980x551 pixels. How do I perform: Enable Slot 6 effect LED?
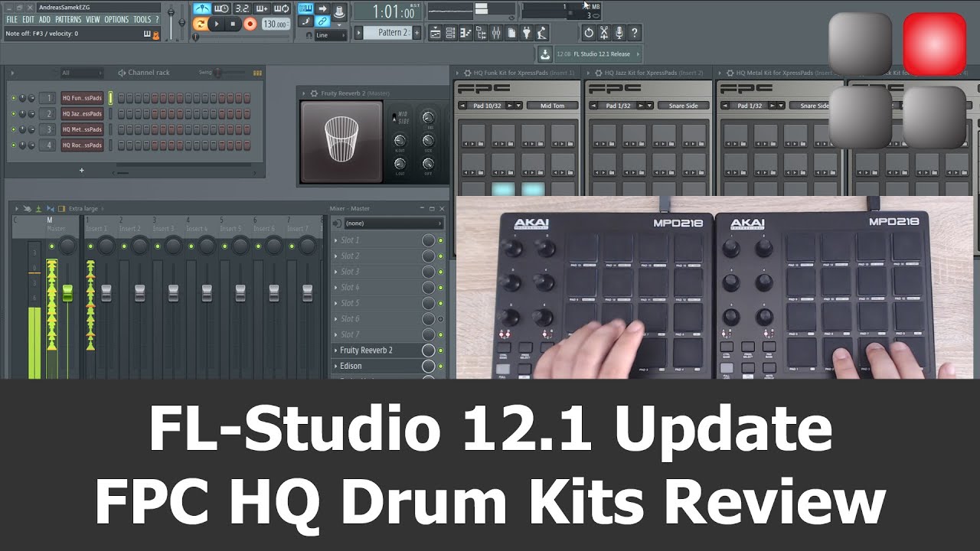[x=440, y=318]
